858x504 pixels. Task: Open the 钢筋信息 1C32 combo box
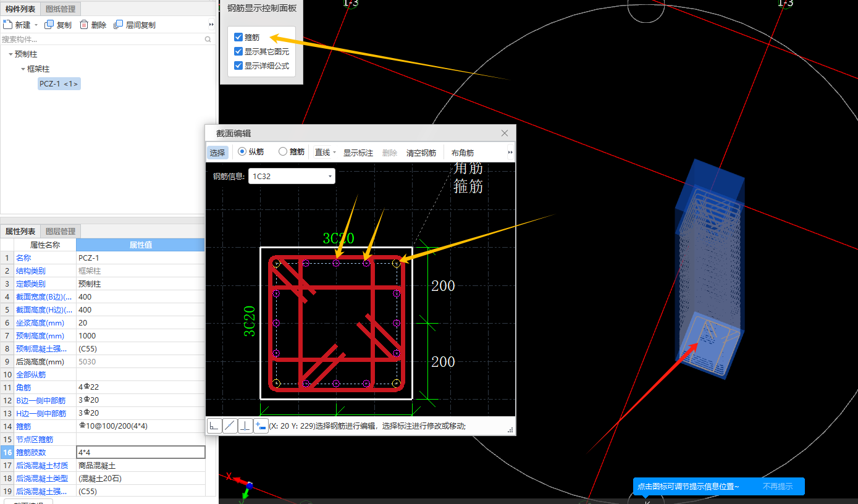(x=292, y=176)
